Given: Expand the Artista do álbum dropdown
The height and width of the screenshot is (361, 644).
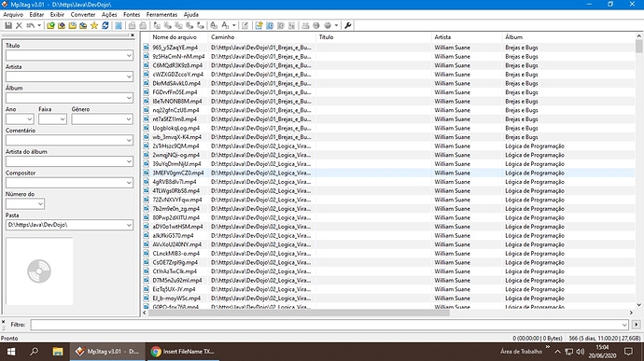Looking at the screenshot, I should (x=129, y=161).
